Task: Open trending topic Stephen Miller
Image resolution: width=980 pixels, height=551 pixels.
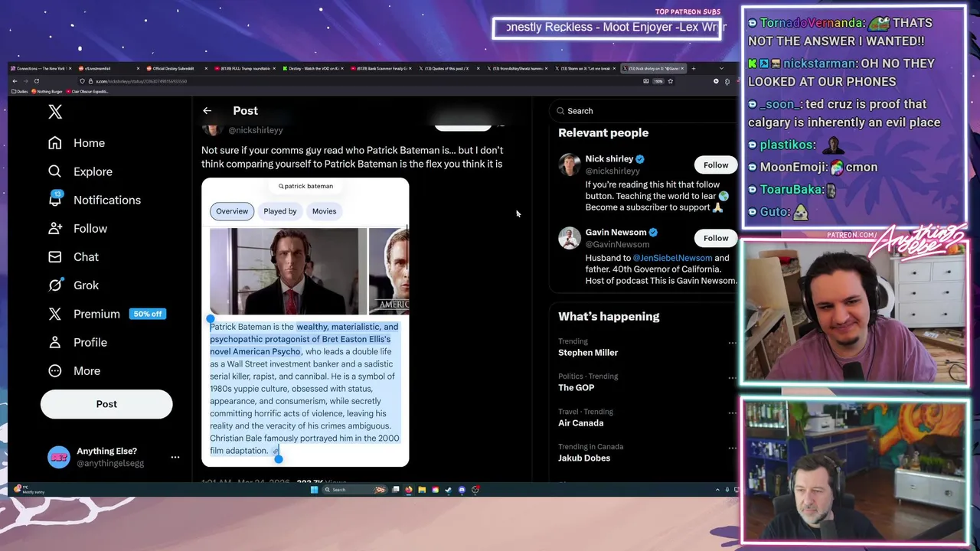Action: [x=588, y=353]
